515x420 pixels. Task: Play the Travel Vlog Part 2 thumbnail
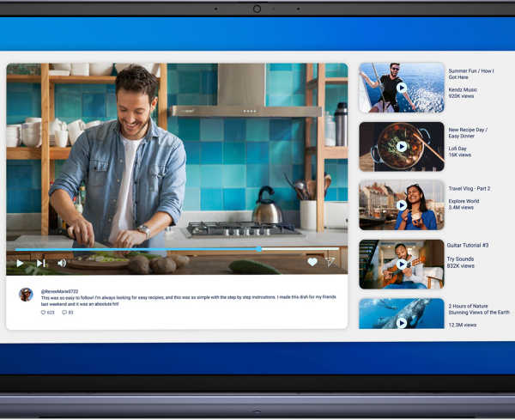[402, 205]
